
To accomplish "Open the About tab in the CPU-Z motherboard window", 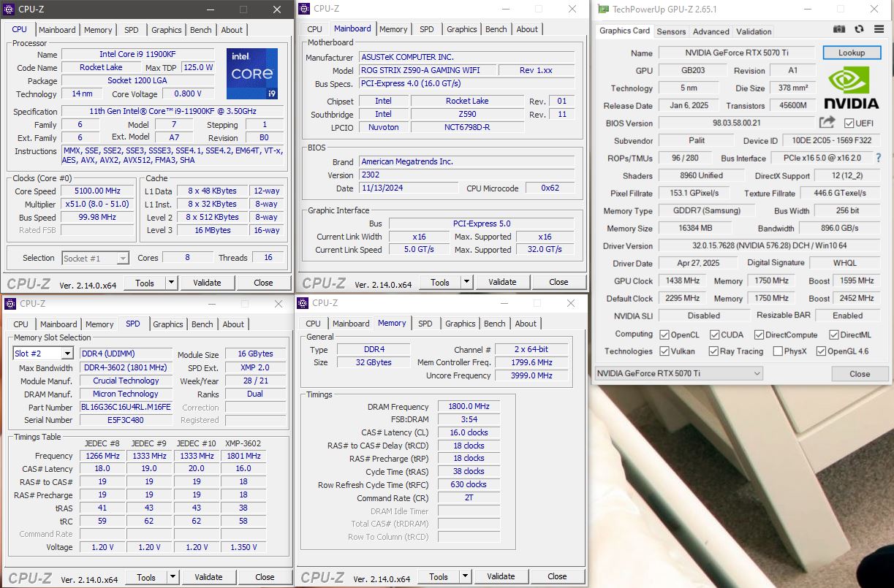I will coord(527,29).
